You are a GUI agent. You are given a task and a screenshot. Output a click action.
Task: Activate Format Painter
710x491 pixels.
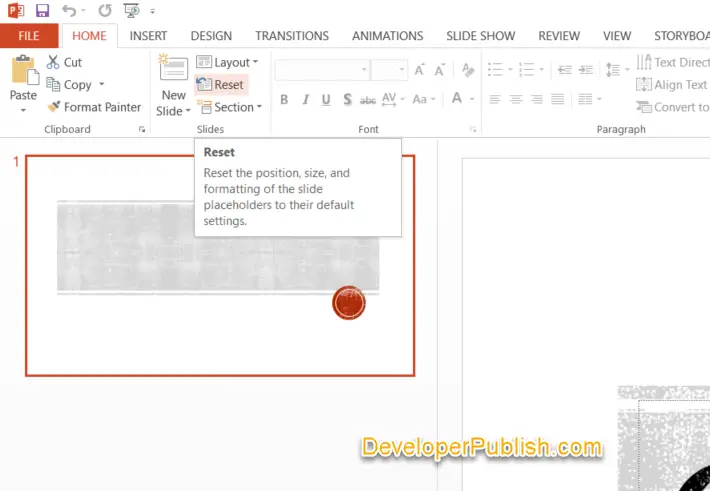coord(94,107)
